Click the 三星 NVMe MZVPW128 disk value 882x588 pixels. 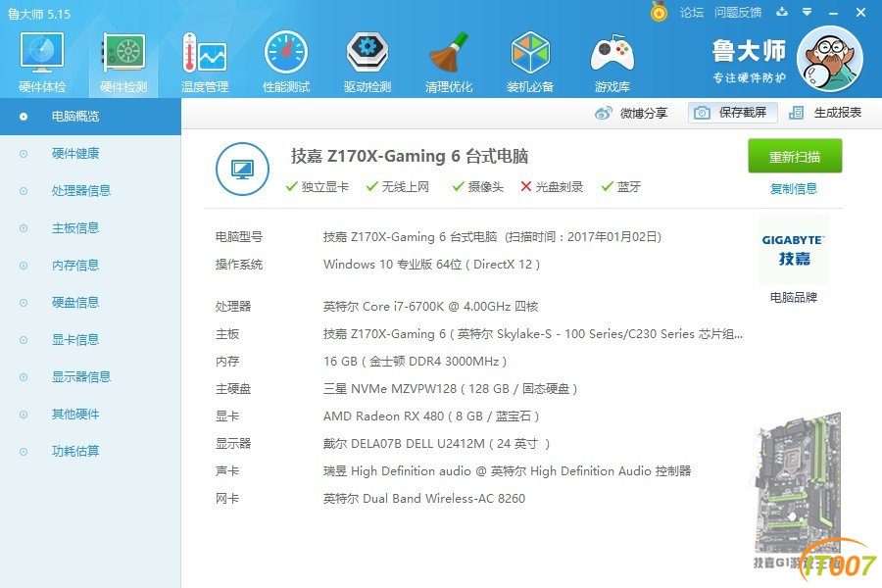pyautogui.click(x=450, y=389)
